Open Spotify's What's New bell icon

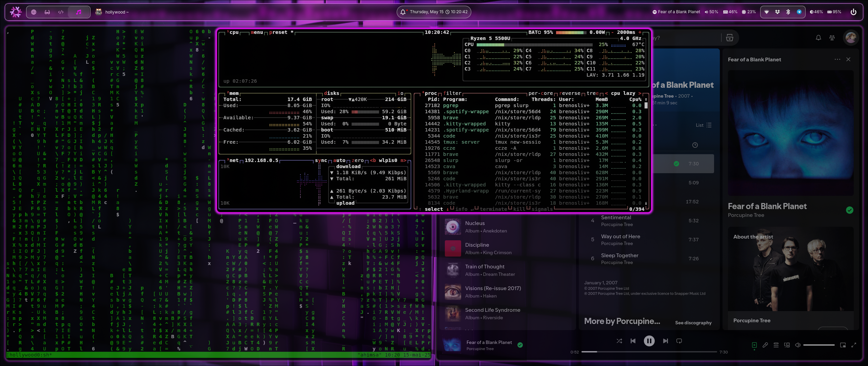click(818, 38)
